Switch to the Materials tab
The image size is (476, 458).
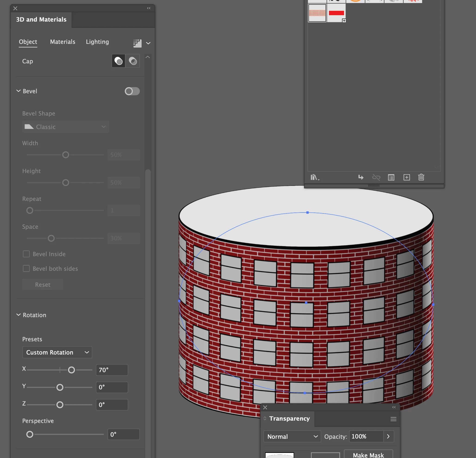point(63,42)
